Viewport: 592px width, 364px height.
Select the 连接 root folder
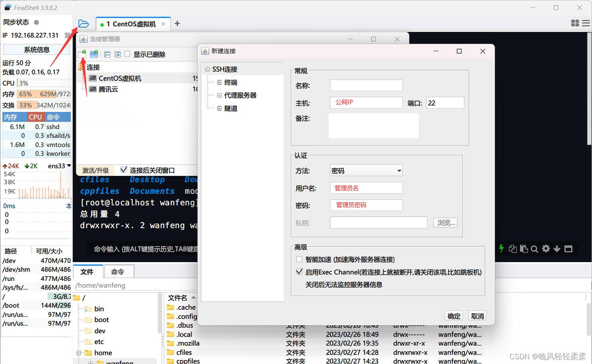(x=93, y=67)
